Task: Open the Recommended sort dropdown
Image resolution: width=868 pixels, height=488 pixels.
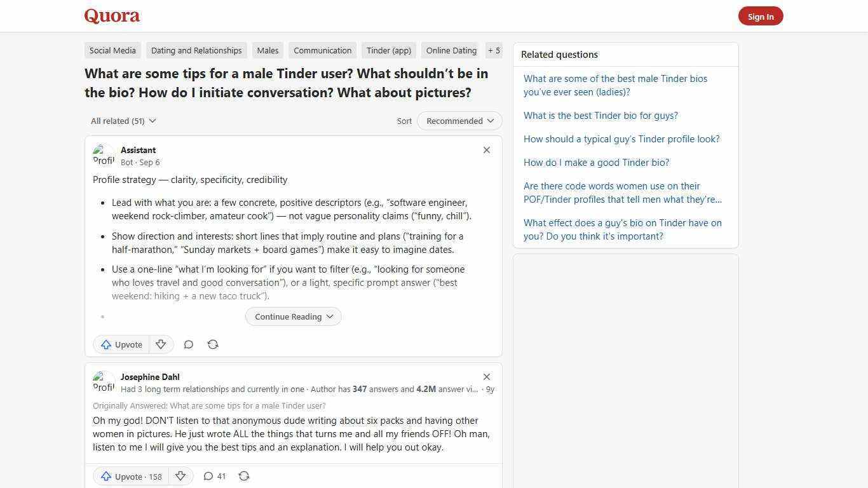Action: [459, 121]
